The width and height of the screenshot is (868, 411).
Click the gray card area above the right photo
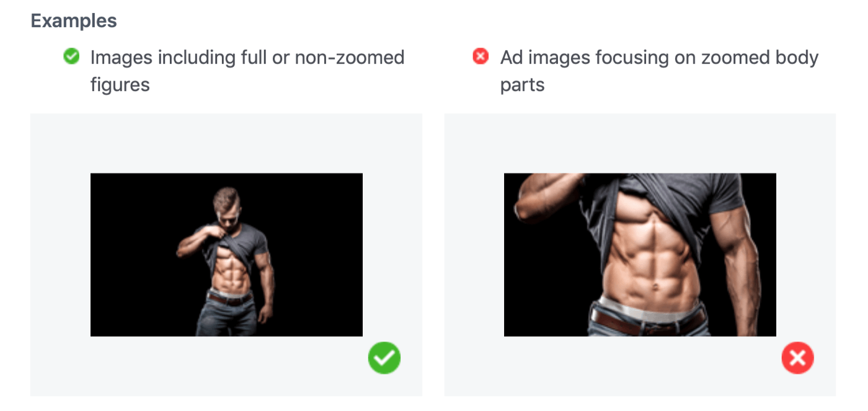tap(640, 143)
